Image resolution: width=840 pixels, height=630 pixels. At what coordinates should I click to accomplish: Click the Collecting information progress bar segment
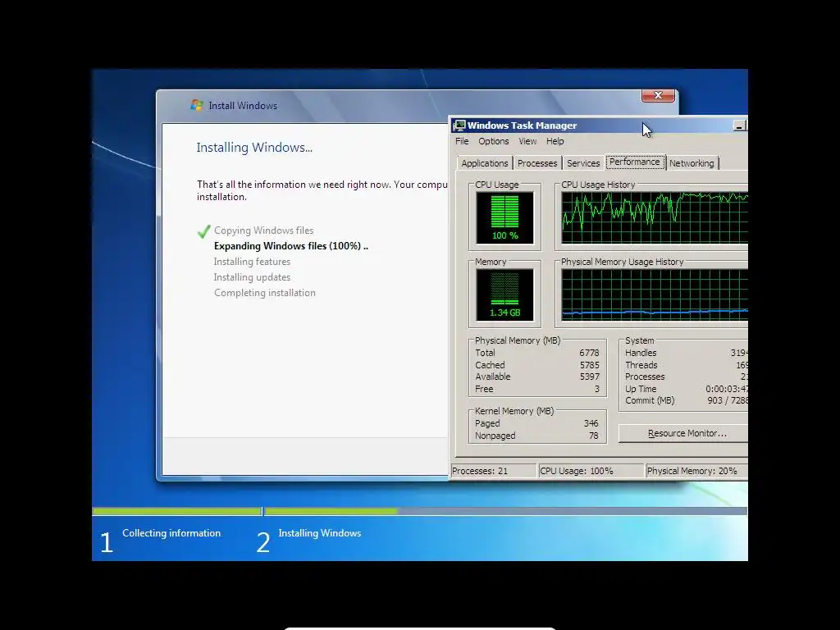coord(177,511)
